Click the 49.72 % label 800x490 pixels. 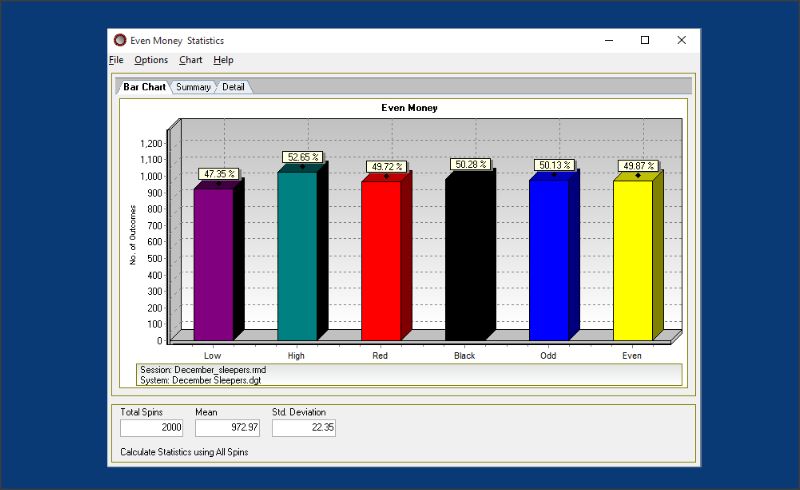click(x=386, y=167)
